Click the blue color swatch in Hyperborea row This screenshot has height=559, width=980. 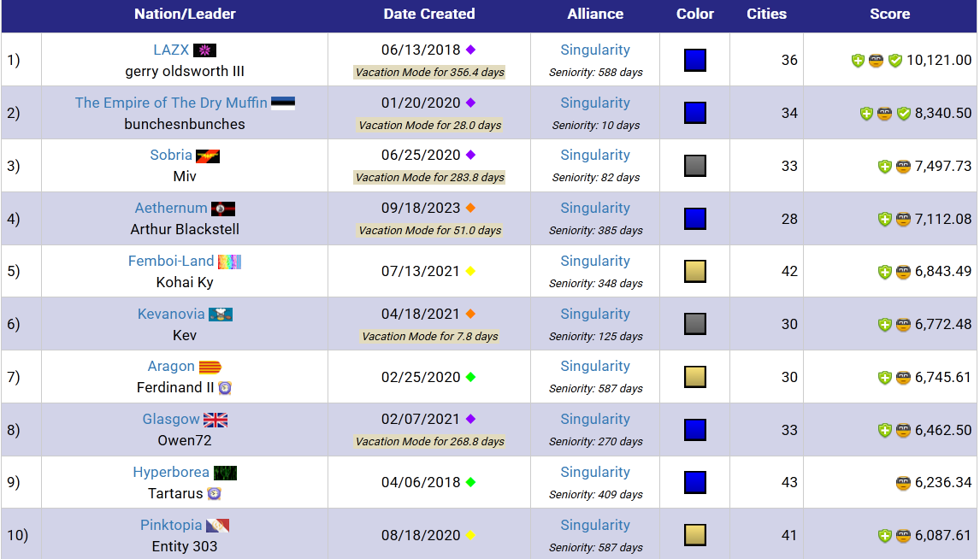(695, 483)
